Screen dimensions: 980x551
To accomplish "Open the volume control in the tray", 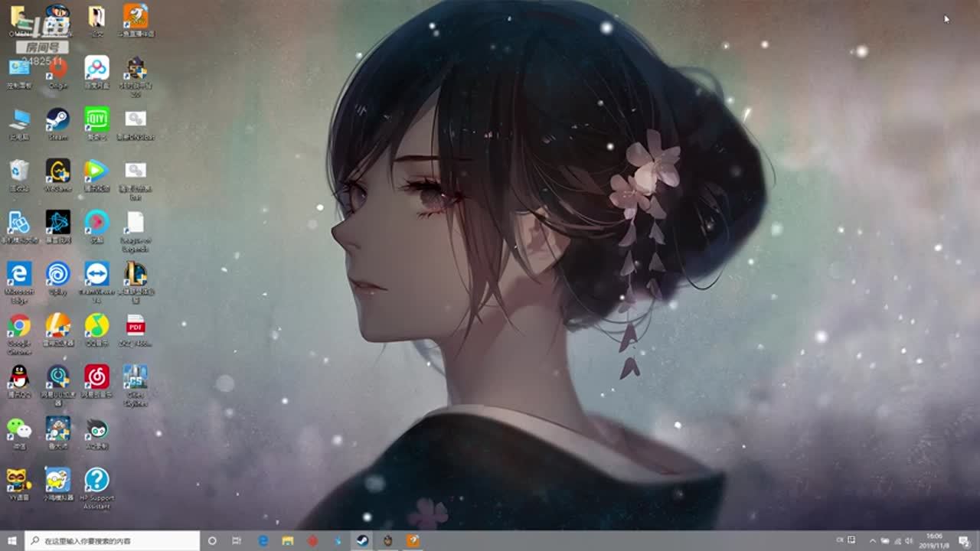I will pyautogui.click(x=909, y=541).
